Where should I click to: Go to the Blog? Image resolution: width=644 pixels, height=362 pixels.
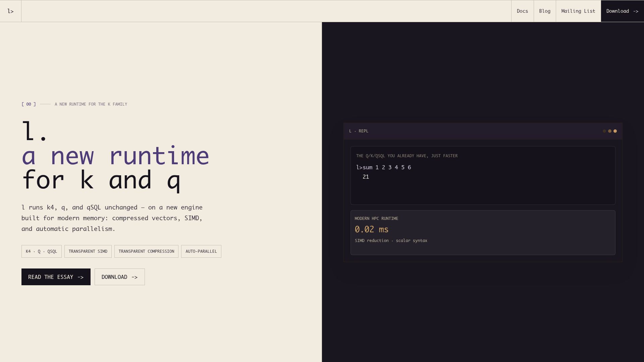click(545, 11)
